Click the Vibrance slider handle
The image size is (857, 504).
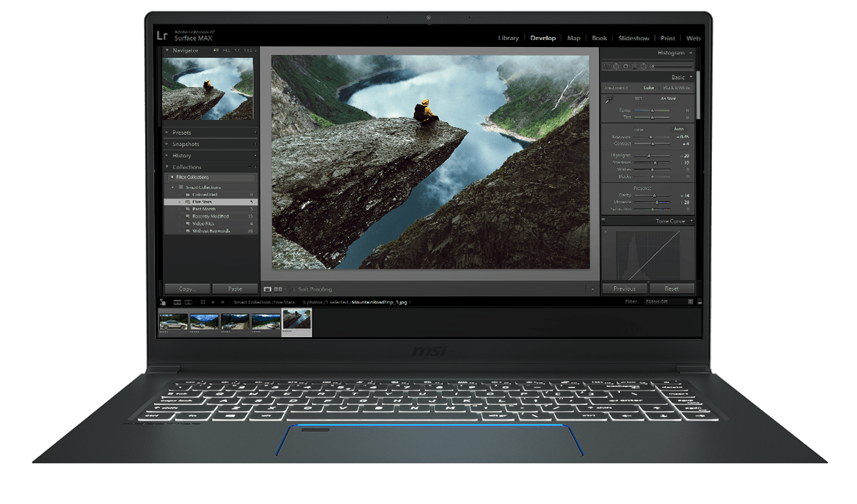(657, 203)
